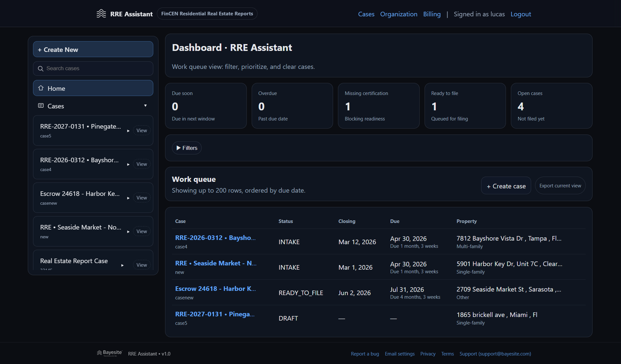Switch to the Billing section

(432, 14)
